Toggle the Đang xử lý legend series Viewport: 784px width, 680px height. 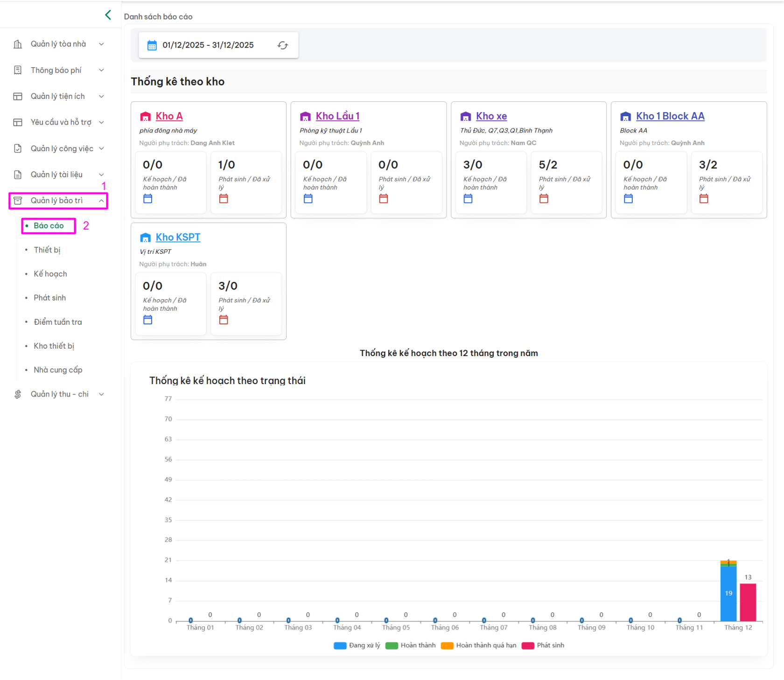(357, 645)
